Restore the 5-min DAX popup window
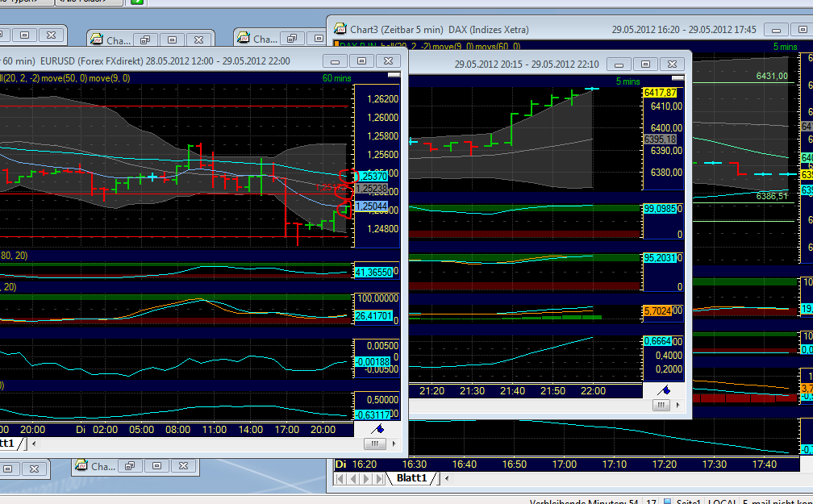813x504 pixels. (645, 63)
